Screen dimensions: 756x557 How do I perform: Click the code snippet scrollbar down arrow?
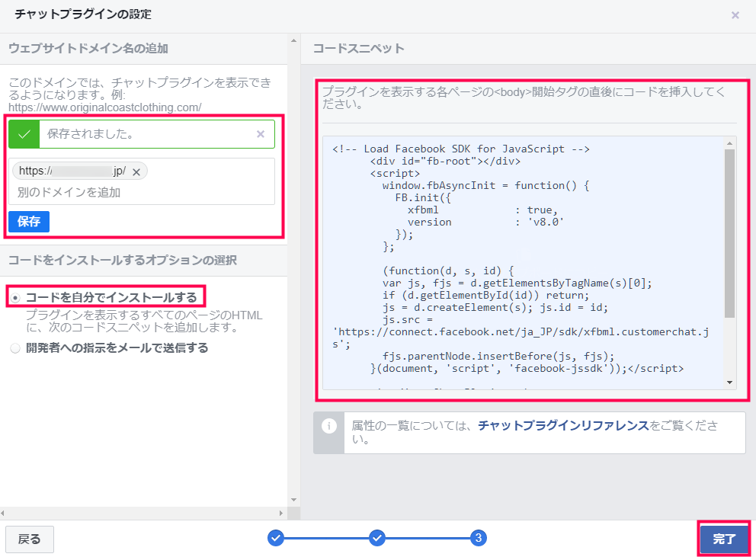[729, 383]
